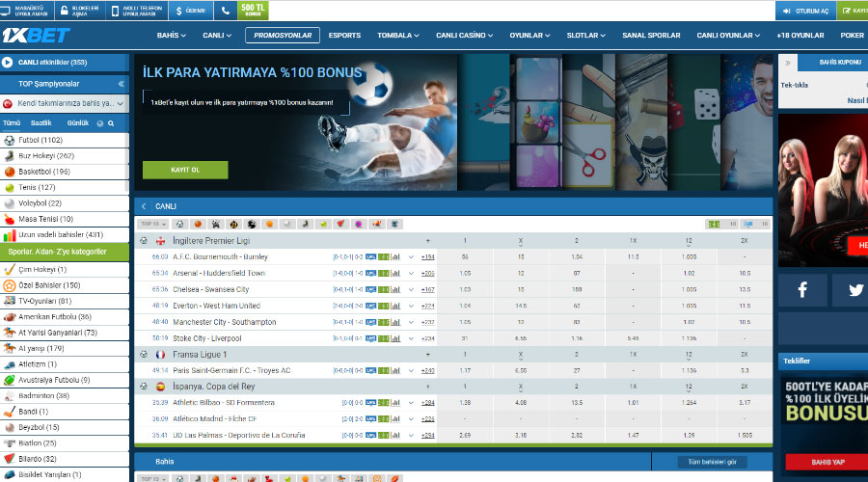The image size is (868, 482).
Task: Click the Facebook icon
Action: [801, 289]
